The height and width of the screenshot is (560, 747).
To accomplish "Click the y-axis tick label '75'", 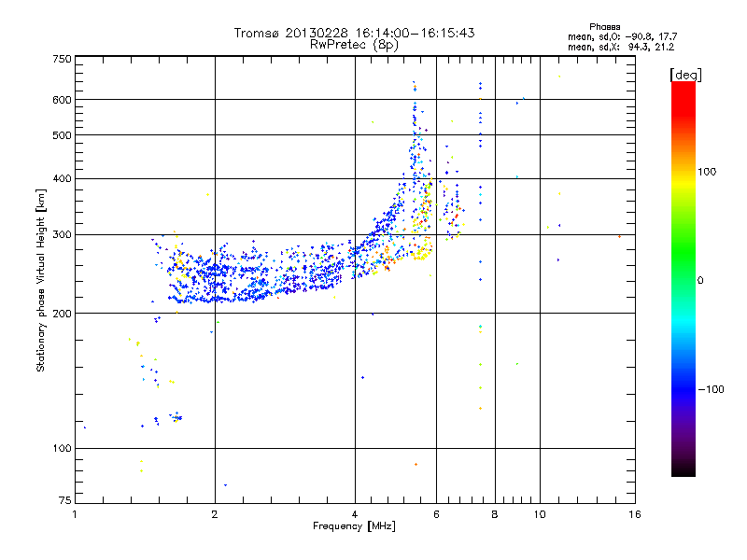I will (x=65, y=500).
